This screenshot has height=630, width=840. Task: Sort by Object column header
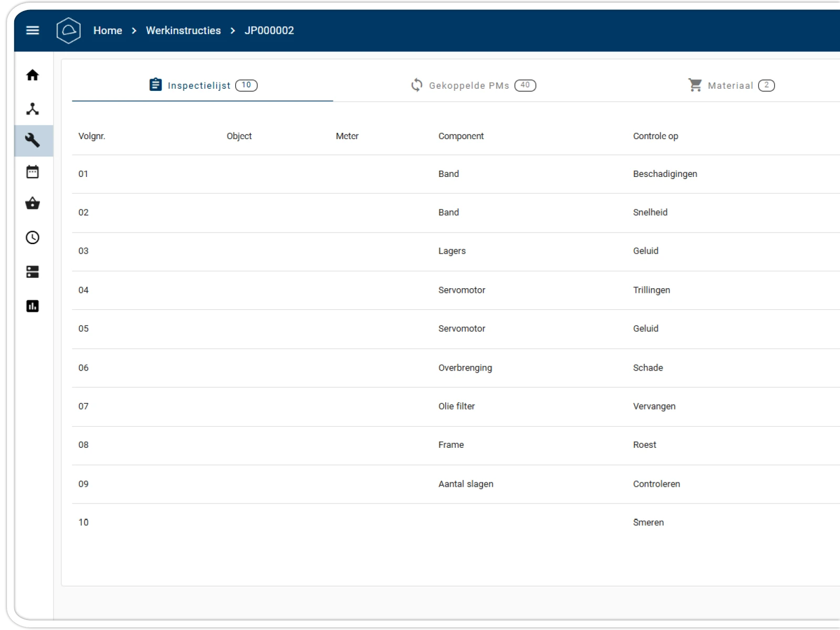click(239, 136)
